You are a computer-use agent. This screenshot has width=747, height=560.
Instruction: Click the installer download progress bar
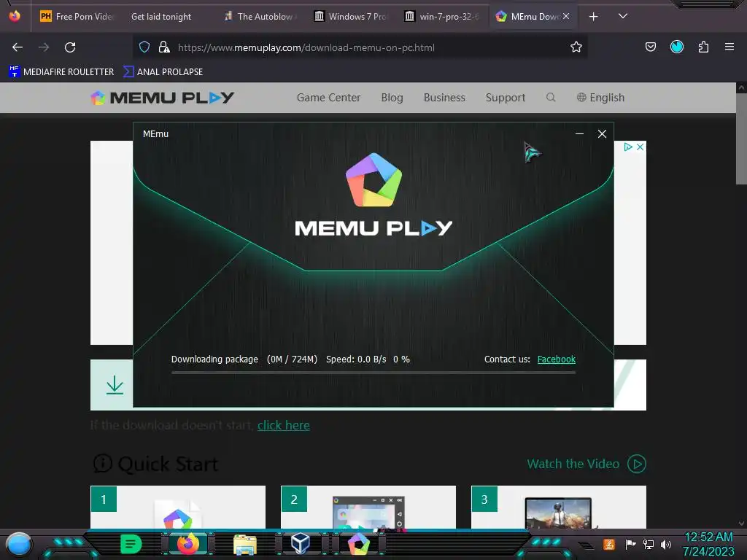coord(373,373)
